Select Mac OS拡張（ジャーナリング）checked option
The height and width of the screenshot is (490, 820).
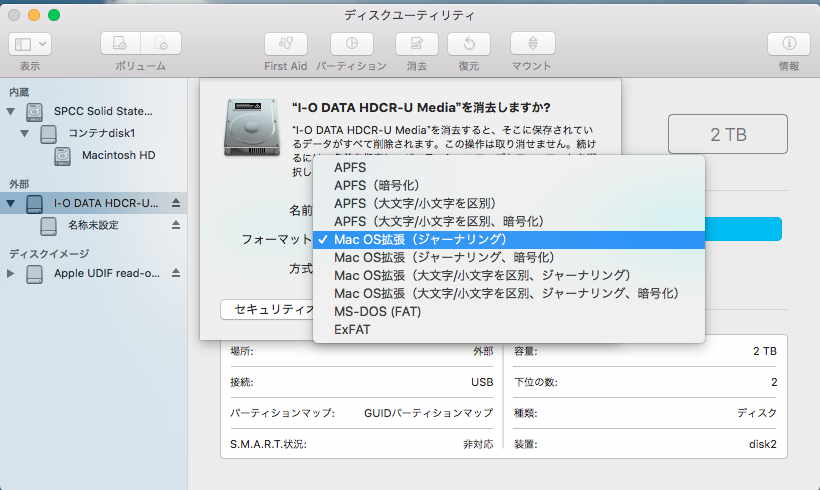[x=509, y=240]
